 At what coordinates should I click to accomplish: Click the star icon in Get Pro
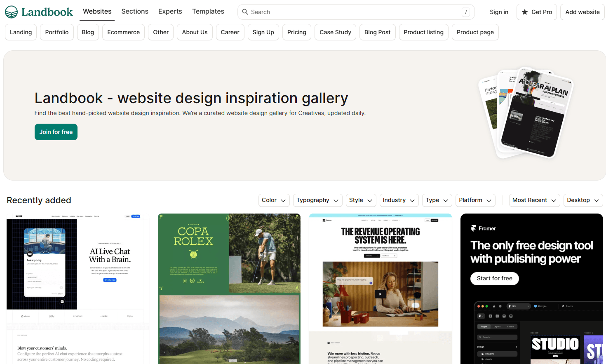(x=525, y=12)
